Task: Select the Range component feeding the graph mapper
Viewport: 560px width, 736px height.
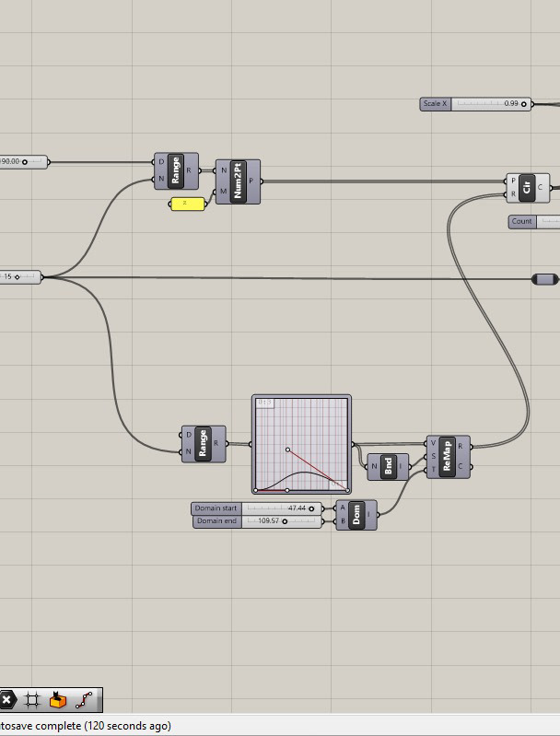Action: (204, 444)
